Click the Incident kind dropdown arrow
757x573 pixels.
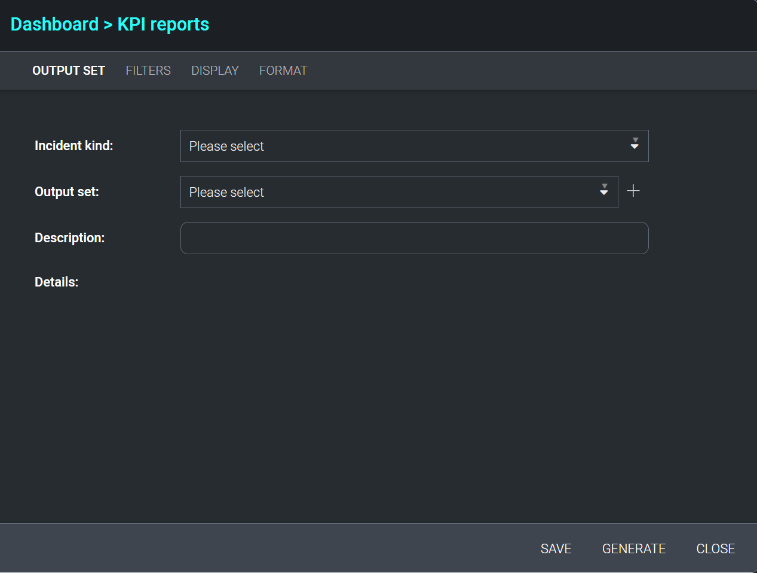tap(634, 145)
